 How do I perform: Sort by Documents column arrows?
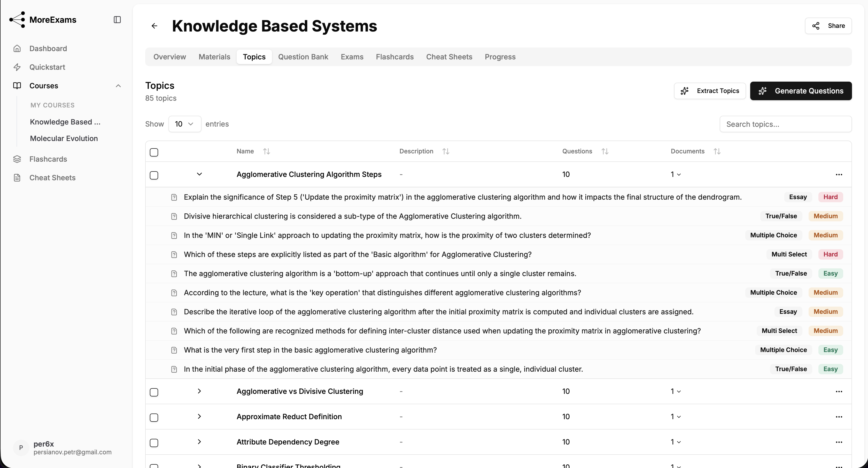717,151
